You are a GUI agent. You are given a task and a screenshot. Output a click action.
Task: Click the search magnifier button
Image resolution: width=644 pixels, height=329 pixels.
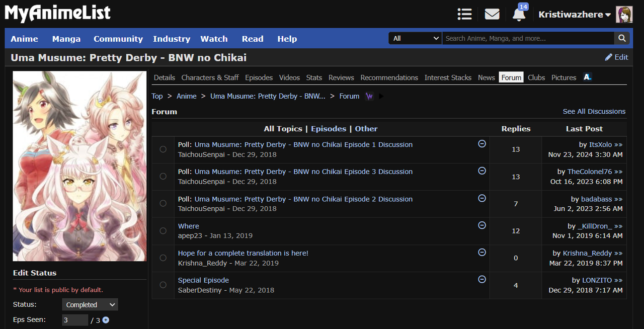(x=622, y=38)
